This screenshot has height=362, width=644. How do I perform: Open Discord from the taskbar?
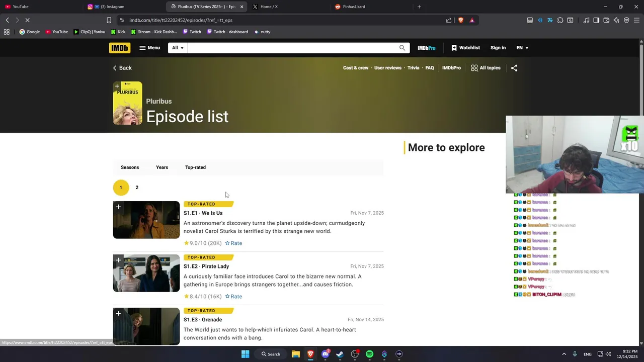click(325, 354)
